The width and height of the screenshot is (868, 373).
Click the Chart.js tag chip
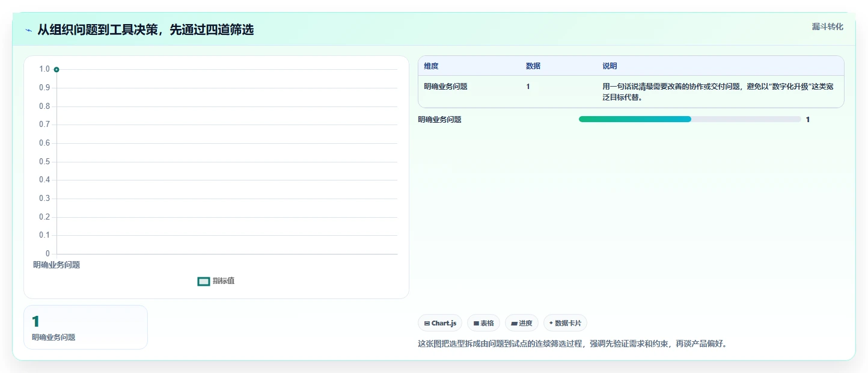[440, 323]
